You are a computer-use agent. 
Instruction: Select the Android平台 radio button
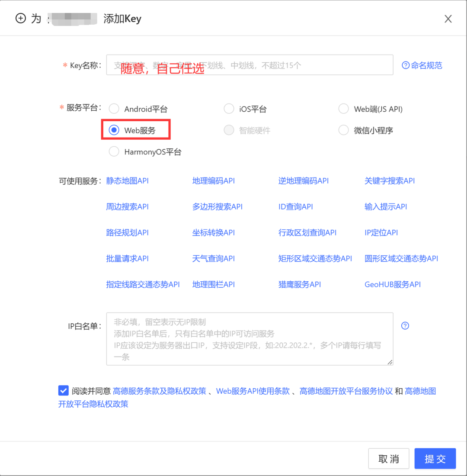[x=114, y=109]
